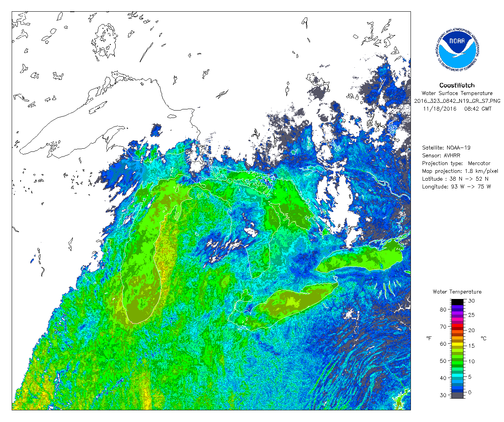Click the 70 label on the Fahrenheit side
The height and width of the screenshot is (422, 504).
click(x=443, y=327)
